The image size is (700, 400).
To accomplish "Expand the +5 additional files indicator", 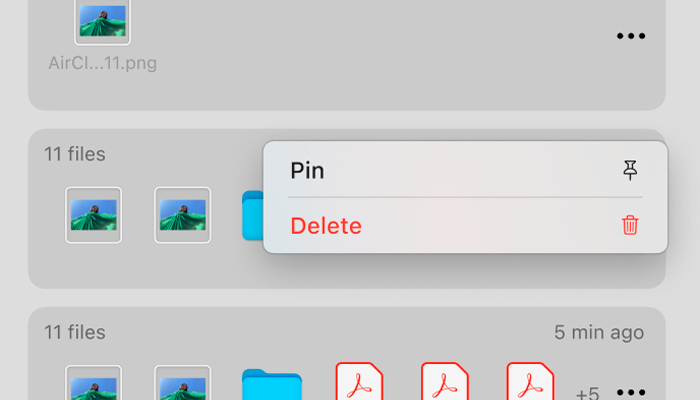I will tap(588, 393).
